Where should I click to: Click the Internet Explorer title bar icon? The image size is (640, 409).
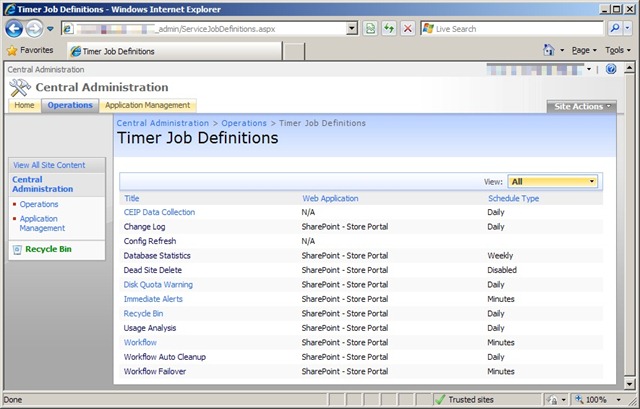click(x=9, y=9)
